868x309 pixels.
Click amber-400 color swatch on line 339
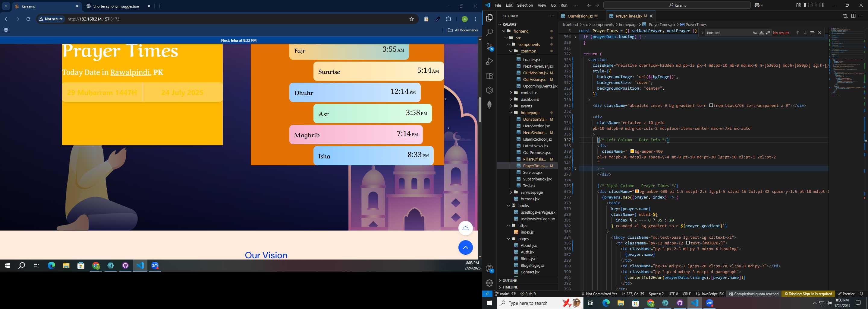point(632,151)
